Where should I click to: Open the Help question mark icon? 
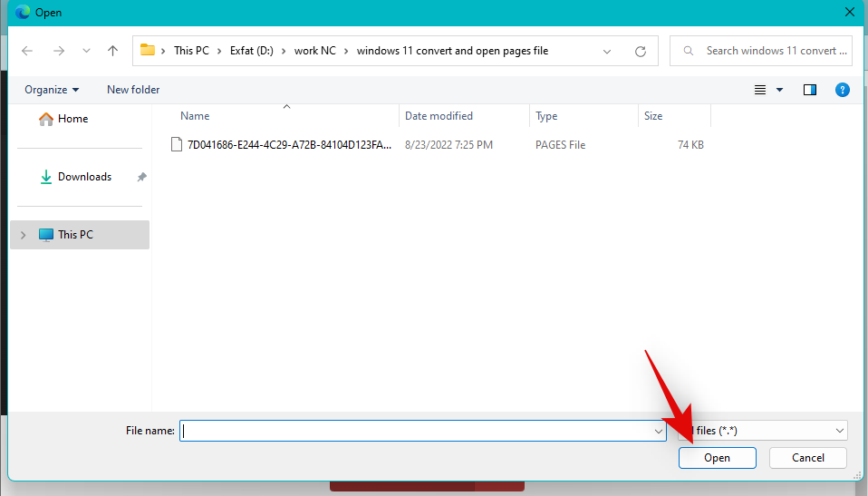click(x=842, y=90)
